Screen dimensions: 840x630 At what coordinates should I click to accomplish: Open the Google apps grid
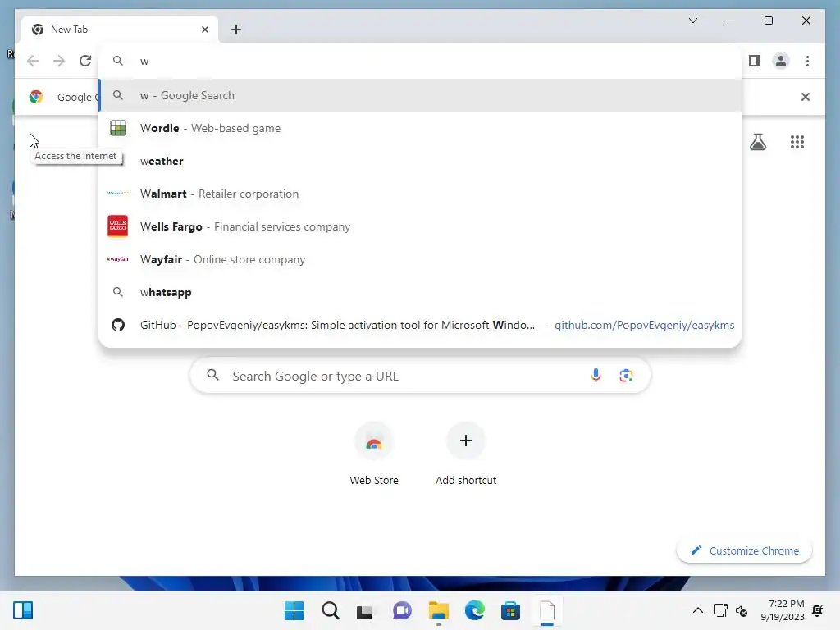pyautogui.click(x=797, y=141)
